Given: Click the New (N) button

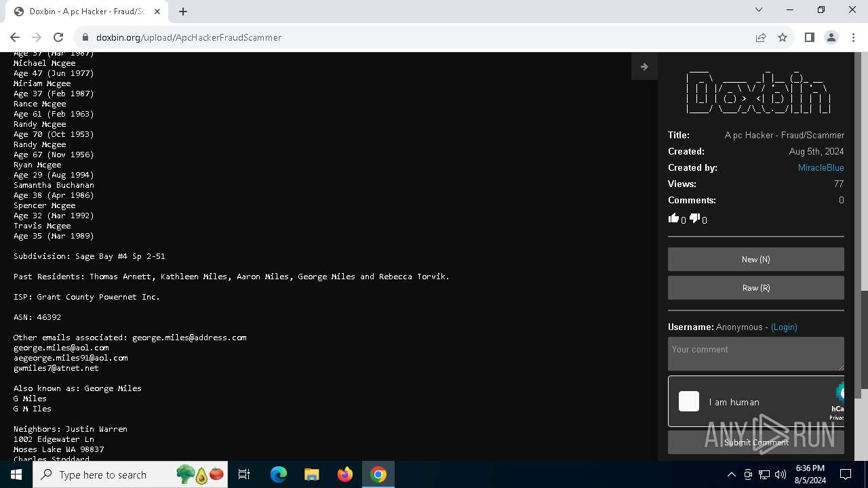Looking at the screenshot, I should click(756, 260).
